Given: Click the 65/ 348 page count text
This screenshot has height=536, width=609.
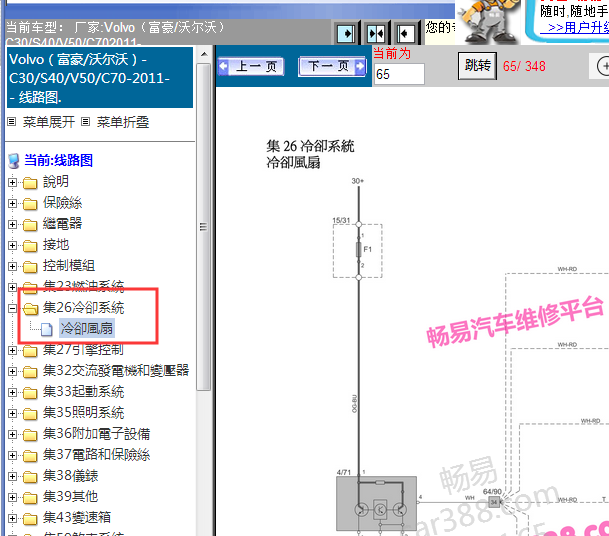Looking at the screenshot, I should pyautogui.click(x=524, y=66).
